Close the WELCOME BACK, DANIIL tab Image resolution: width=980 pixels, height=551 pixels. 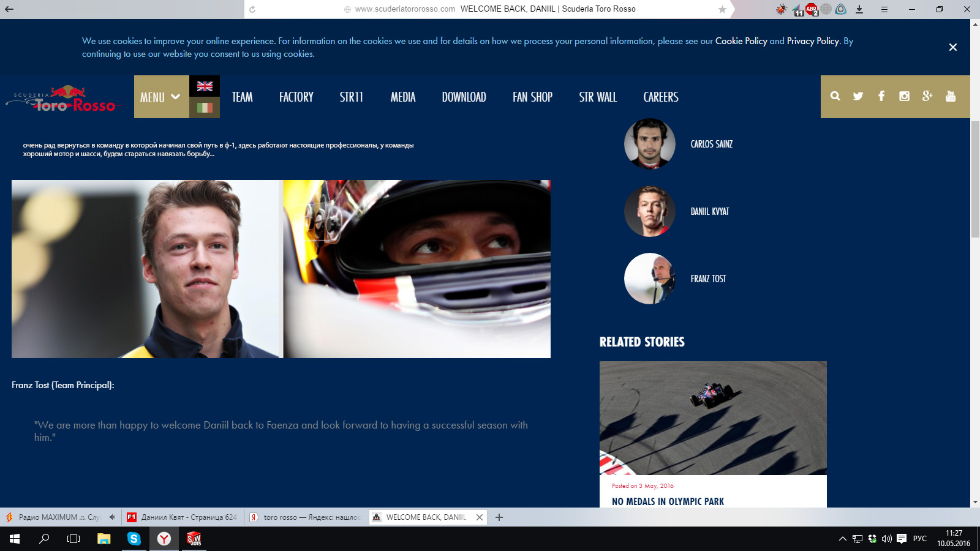pos(480,517)
